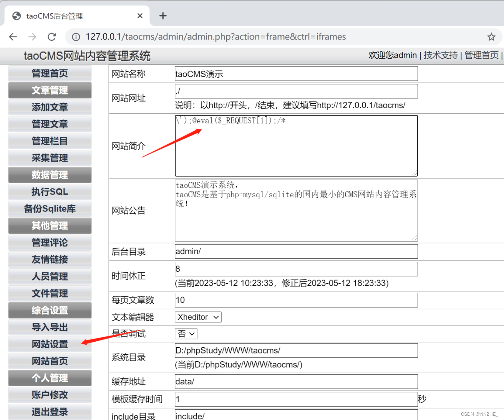Collapse the 个人管理 sidebar section
This screenshot has height=420, width=504.
click(x=50, y=378)
